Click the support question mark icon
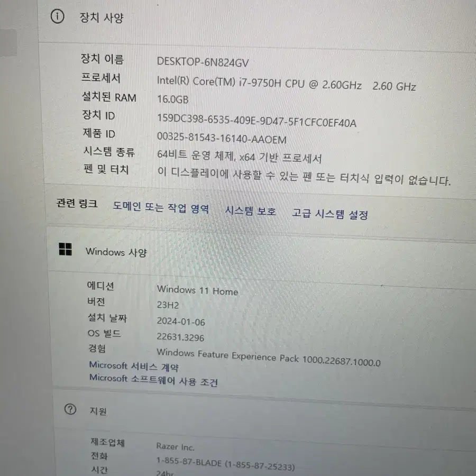This screenshot has width=476, height=476. [70, 409]
